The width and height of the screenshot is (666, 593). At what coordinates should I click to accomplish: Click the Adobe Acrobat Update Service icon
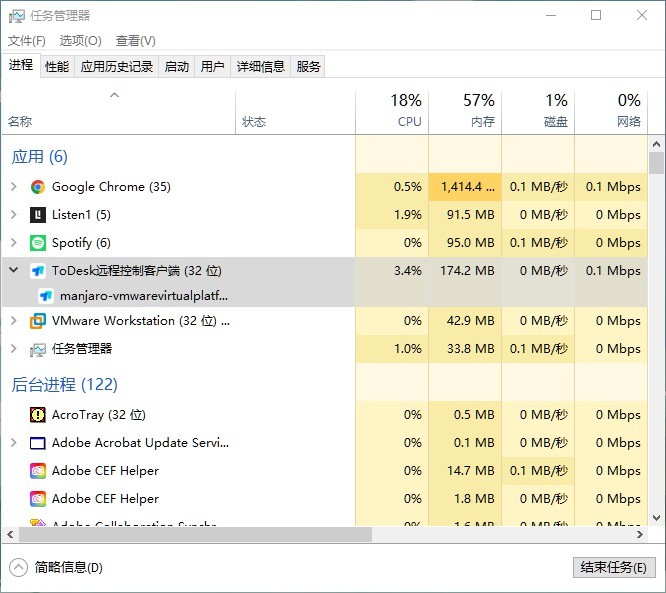tap(38, 443)
